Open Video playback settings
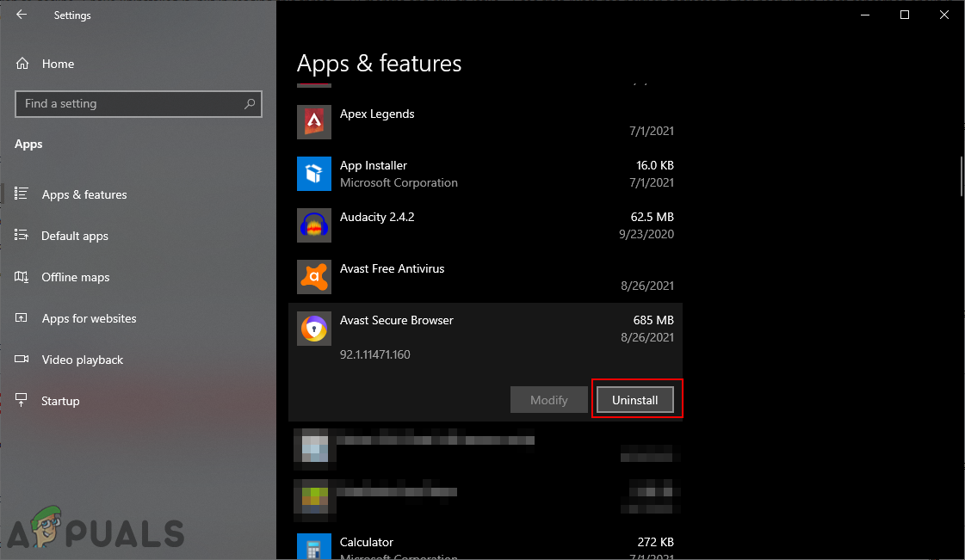 point(83,360)
